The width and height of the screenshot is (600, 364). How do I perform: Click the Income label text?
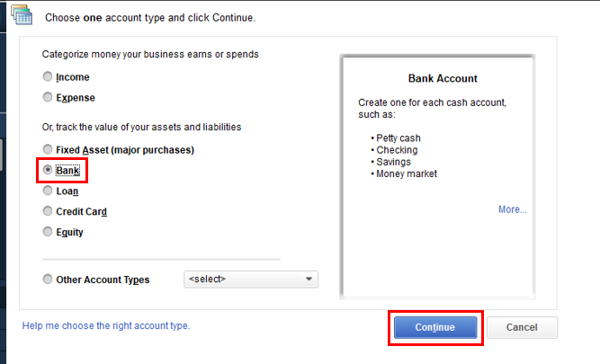tap(73, 77)
